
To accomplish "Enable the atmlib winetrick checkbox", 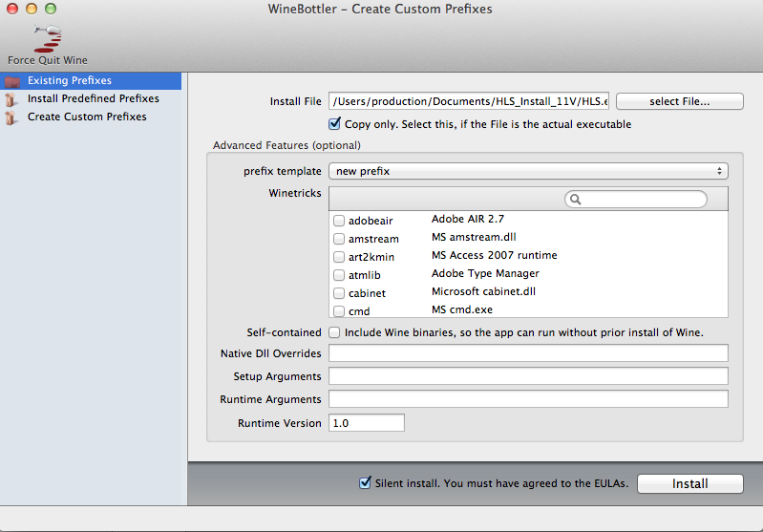I will pos(339,275).
